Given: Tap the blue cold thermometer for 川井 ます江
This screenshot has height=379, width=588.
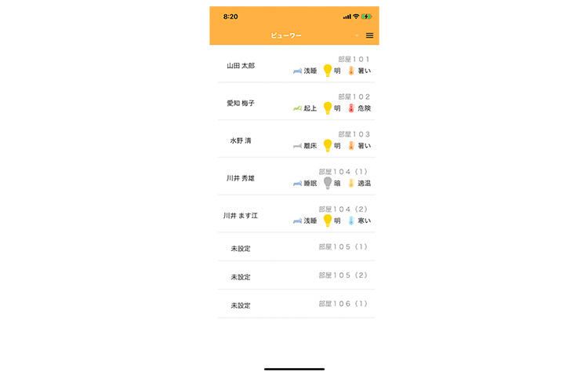Looking at the screenshot, I should point(351,220).
